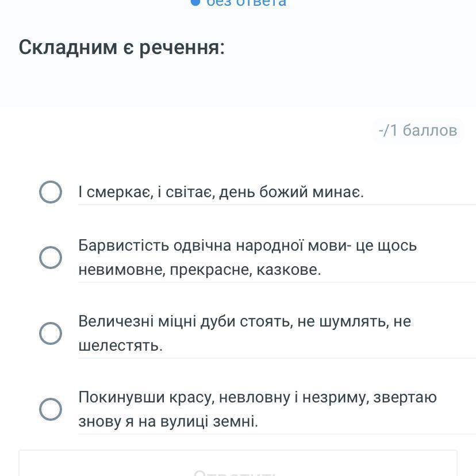Click the blue status dot beside "без ответа"
Screen dimensions: 476x476
pyautogui.click(x=195, y=2)
